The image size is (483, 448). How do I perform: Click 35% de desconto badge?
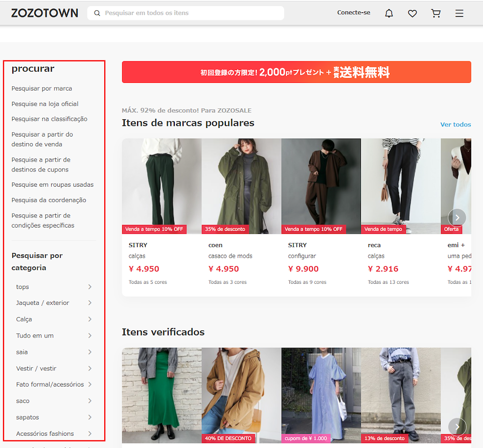tap(225, 229)
